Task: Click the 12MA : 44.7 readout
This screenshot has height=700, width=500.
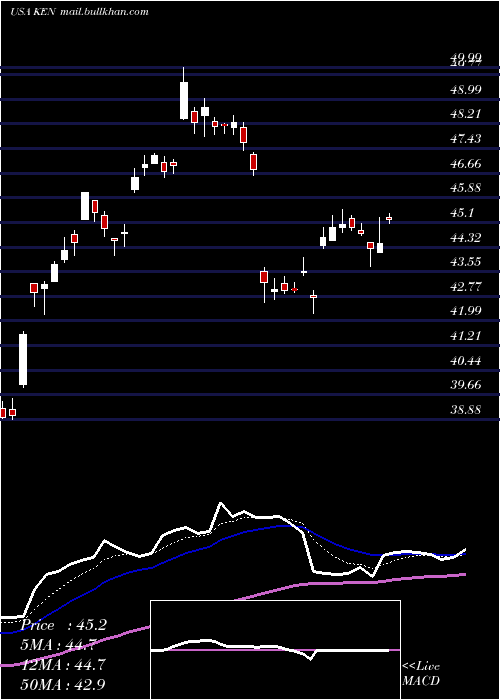Action: [x=63, y=665]
